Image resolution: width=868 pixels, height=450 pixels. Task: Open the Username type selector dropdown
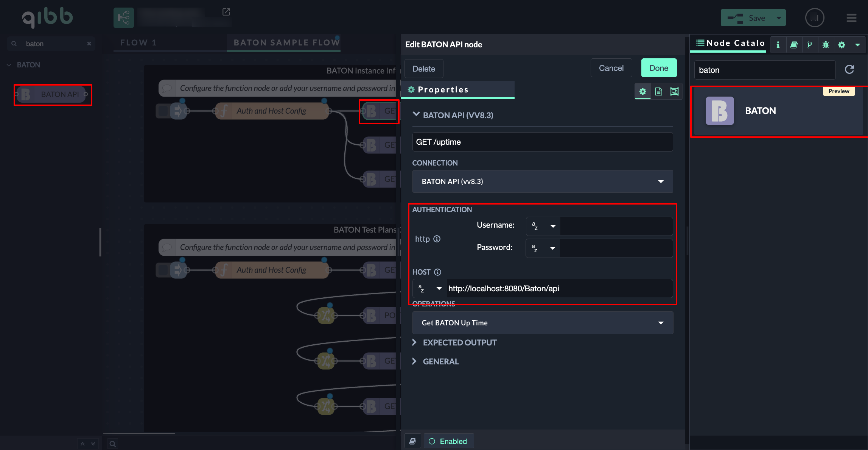click(x=543, y=226)
